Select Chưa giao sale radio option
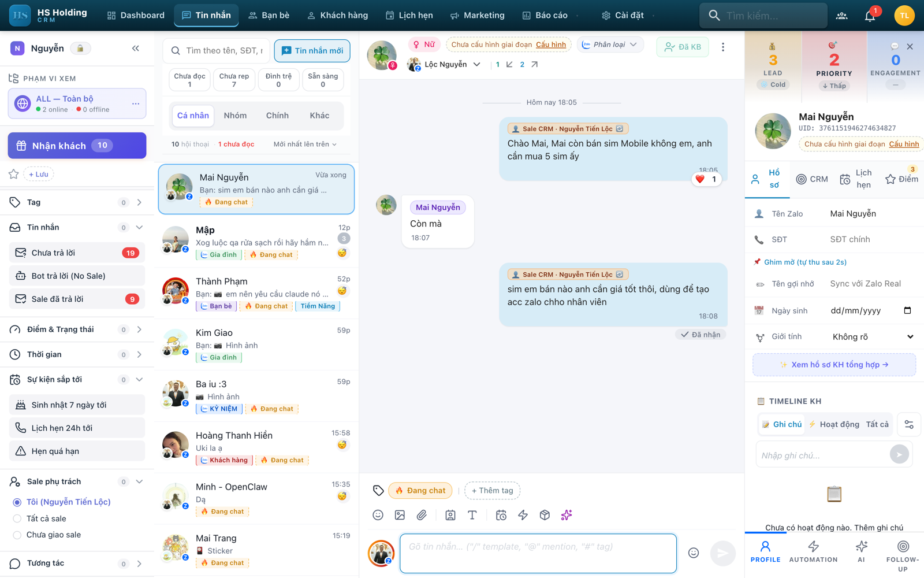Screen dimensions: 924x578 tap(17, 535)
